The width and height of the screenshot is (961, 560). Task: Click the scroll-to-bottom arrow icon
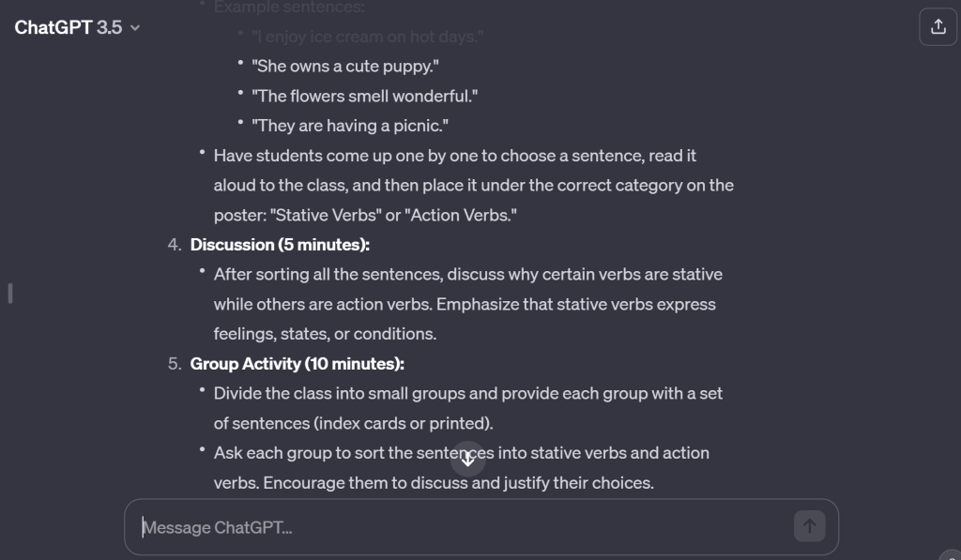coord(467,460)
